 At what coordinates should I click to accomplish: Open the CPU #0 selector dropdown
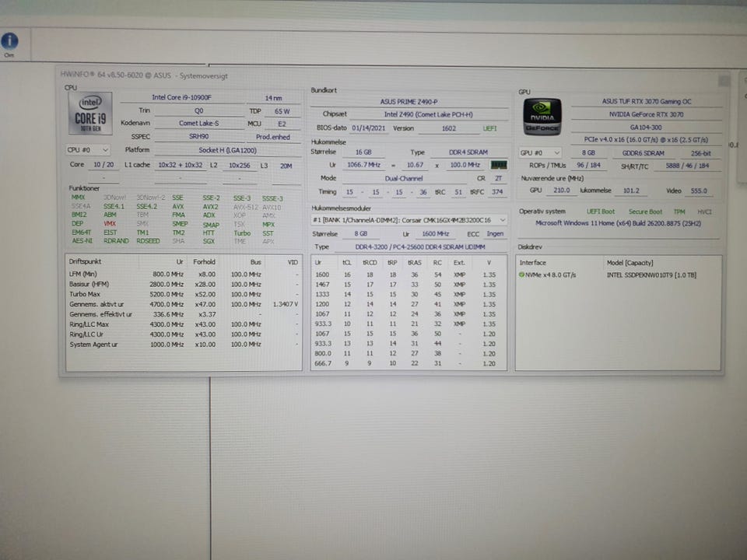[x=88, y=150]
